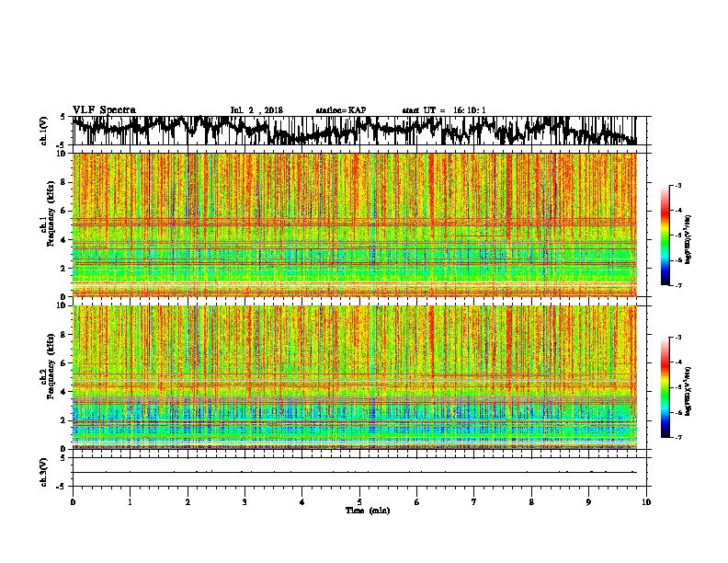Image resolution: width=728 pixels, height=563 pixels.
Task: Click the ch.2 spectrogram color bar
Action: (665, 387)
